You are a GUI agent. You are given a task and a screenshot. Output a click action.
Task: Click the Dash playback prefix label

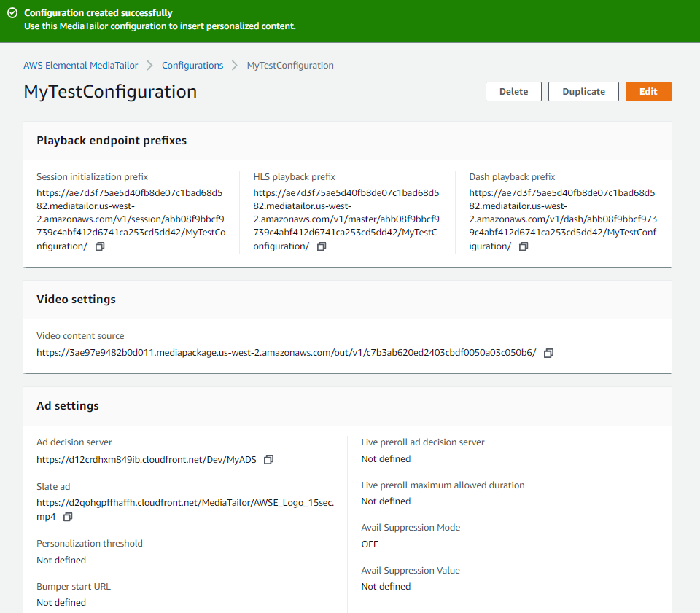click(x=512, y=176)
